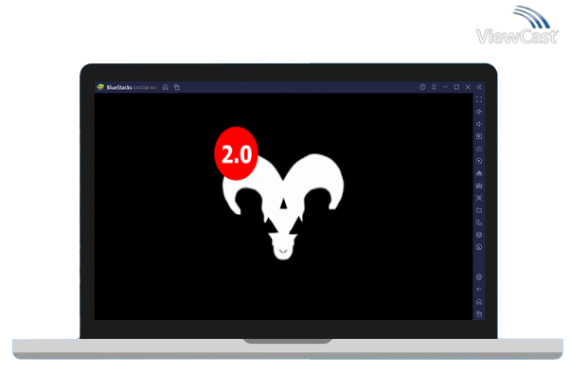The image size is (570, 392).
Task: Rotate the emulator screen
Action: [479, 161]
